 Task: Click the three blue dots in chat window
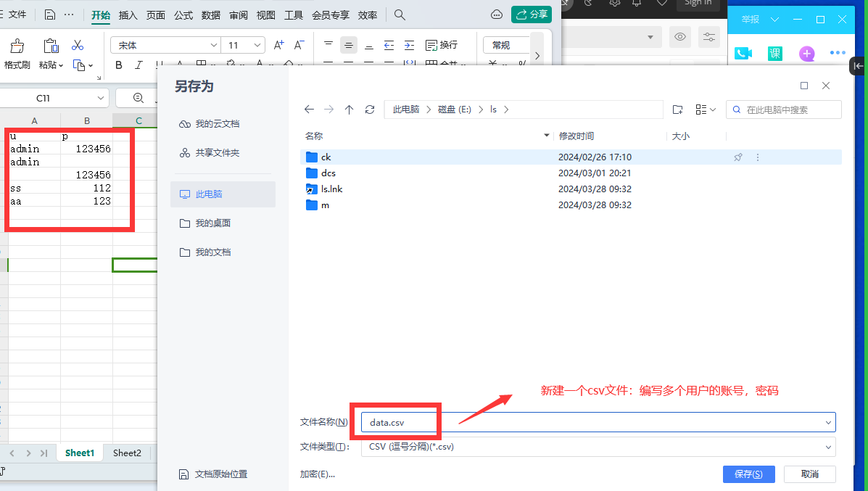[838, 53]
